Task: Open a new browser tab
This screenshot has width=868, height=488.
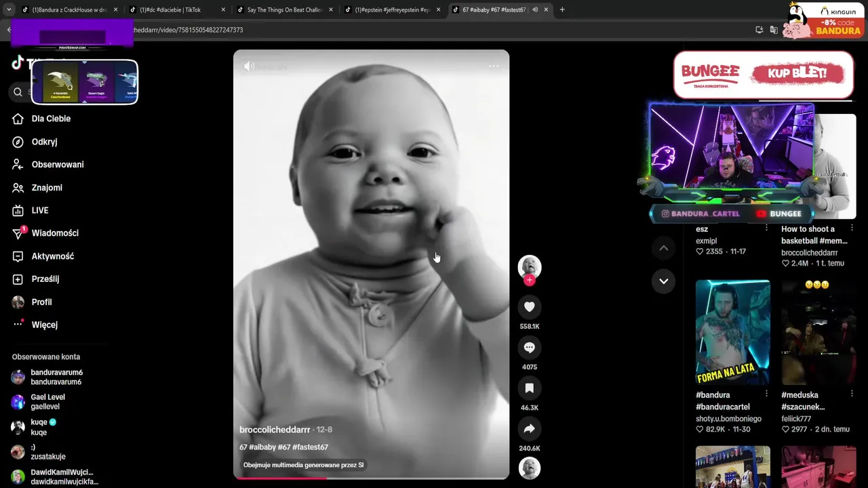Action: (562, 10)
